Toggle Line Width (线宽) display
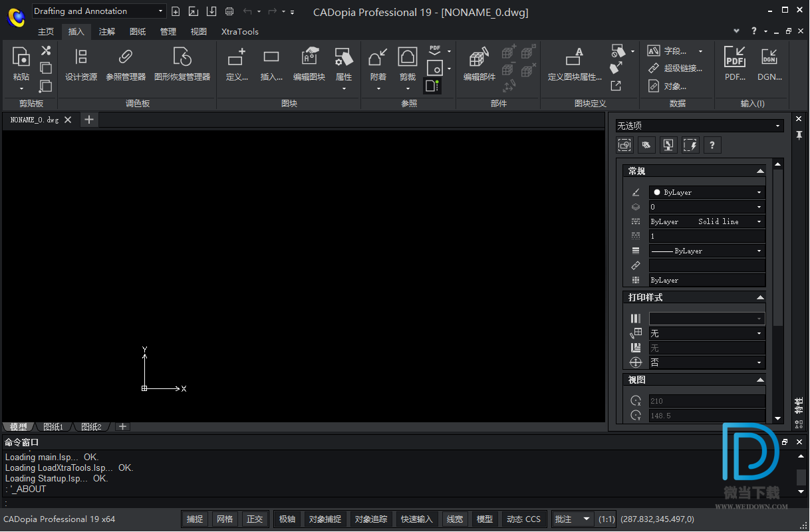 455,519
